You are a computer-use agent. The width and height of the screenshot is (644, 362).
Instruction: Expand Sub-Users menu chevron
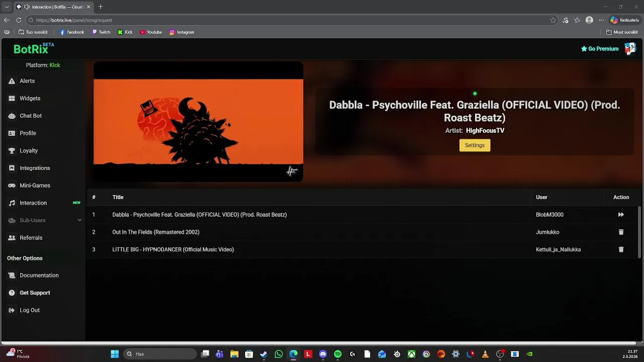(79, 220)
